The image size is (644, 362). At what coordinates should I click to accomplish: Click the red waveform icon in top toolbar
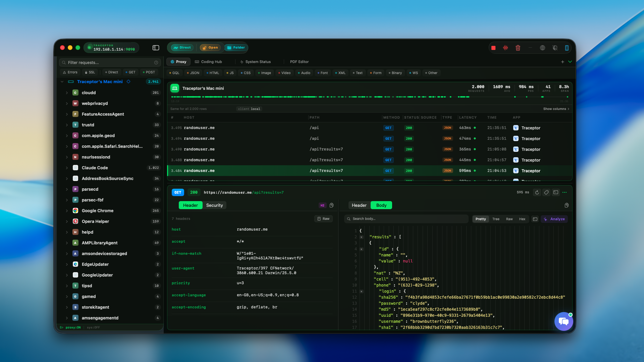click(x=505, y=48)
